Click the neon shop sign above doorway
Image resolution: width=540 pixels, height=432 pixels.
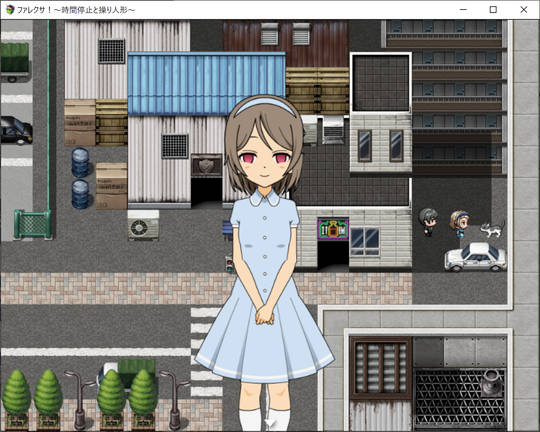pyautogui.click(x=333, y=228)
